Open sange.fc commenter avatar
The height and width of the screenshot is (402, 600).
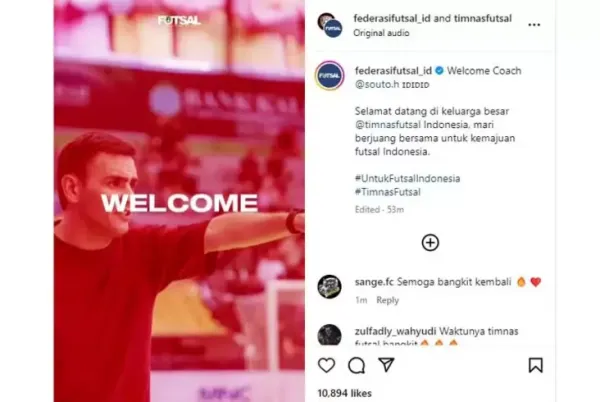tap(329, 286)
